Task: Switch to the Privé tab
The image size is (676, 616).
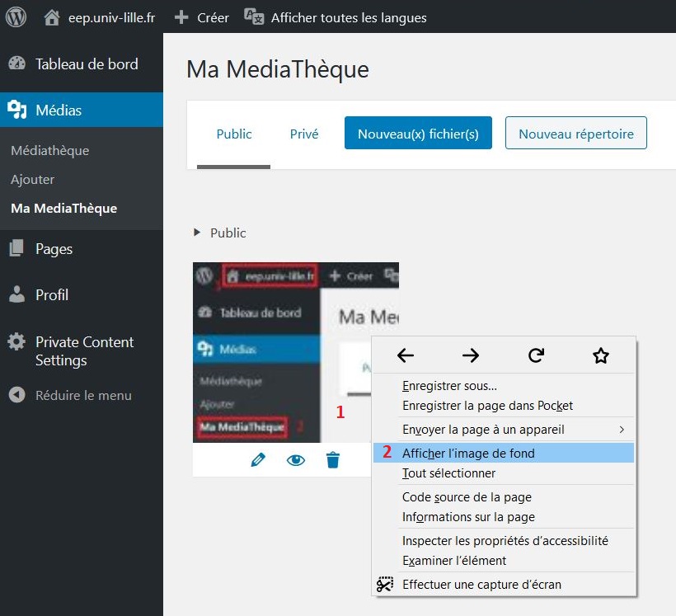Action: [304, 134]
